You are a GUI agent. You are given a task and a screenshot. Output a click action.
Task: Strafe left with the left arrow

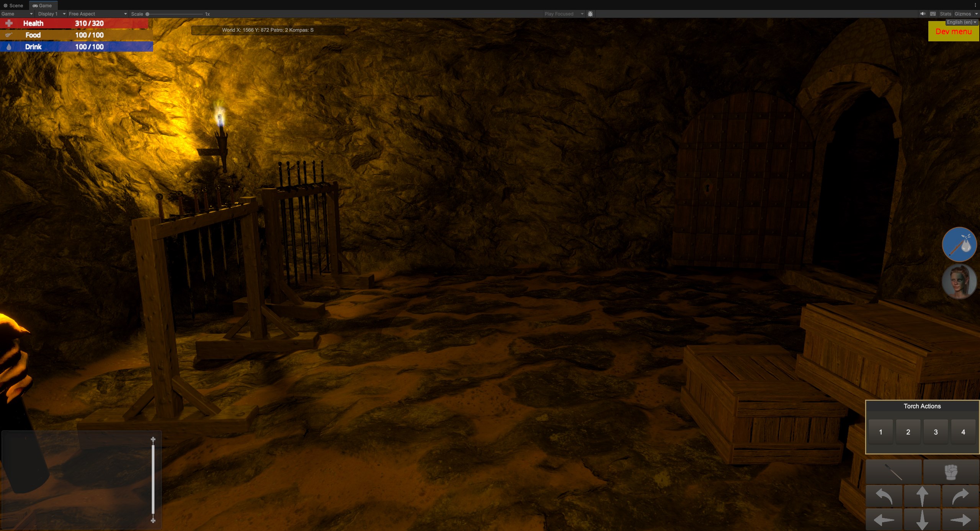(884, 520)
